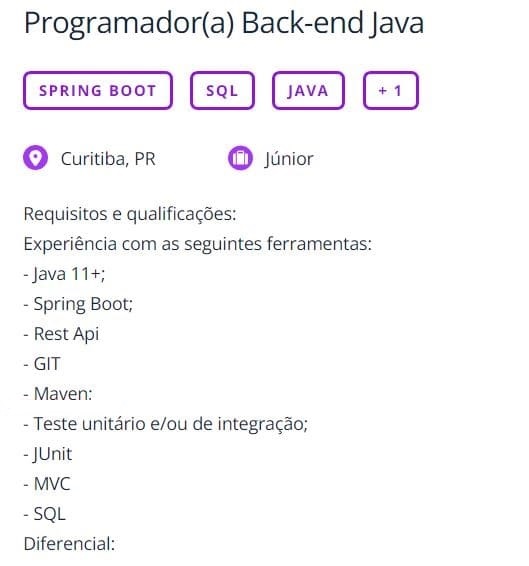Expand the + 1 more tags chip
529x566 pixels.
pyautogui.click(x=391, y=91)
